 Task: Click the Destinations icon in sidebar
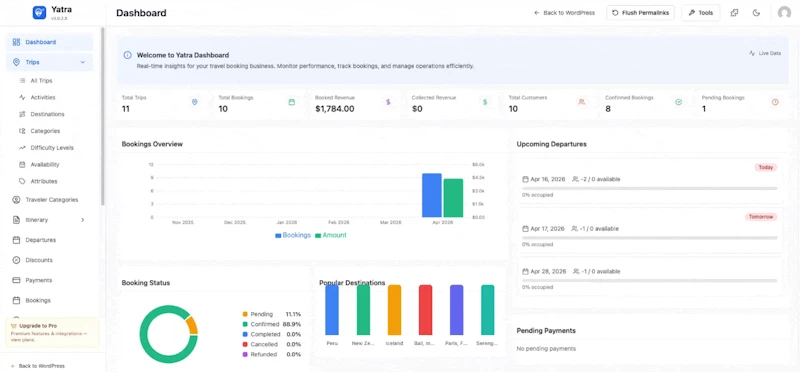(x=22, y=114)
